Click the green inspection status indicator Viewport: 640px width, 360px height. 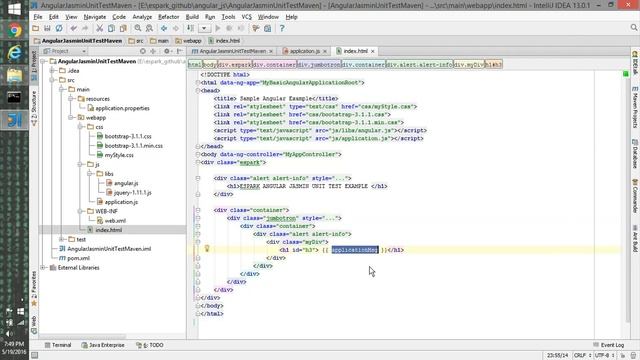point(626,73)
